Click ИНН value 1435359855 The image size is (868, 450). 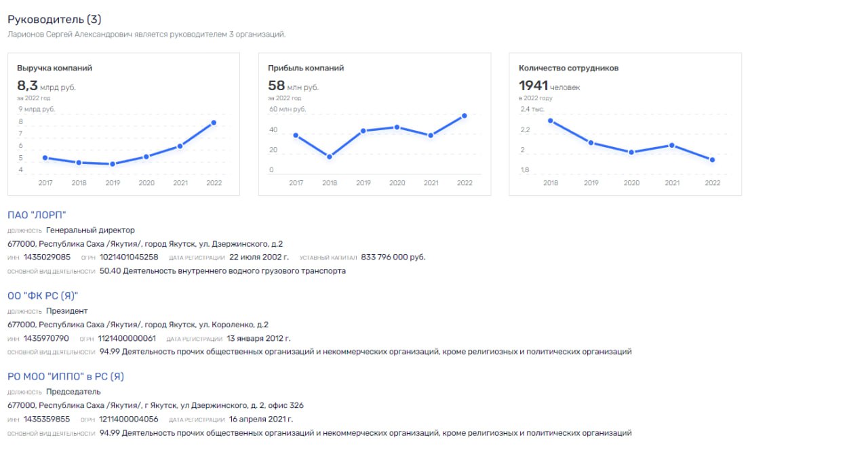[47, 419]
